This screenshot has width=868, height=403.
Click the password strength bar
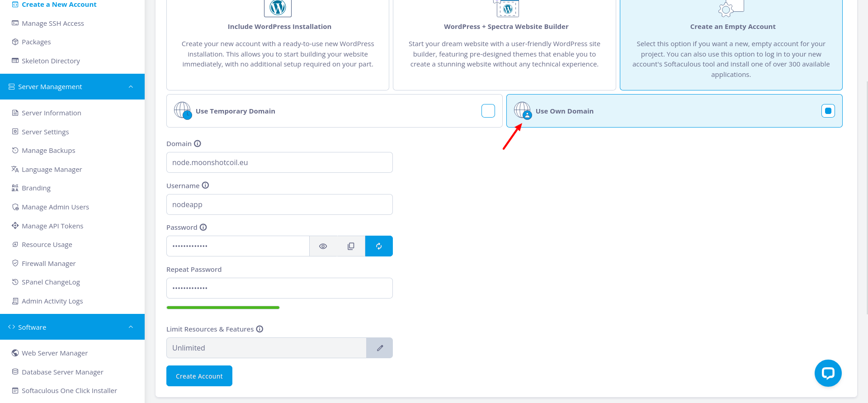[x=223, y=308]
